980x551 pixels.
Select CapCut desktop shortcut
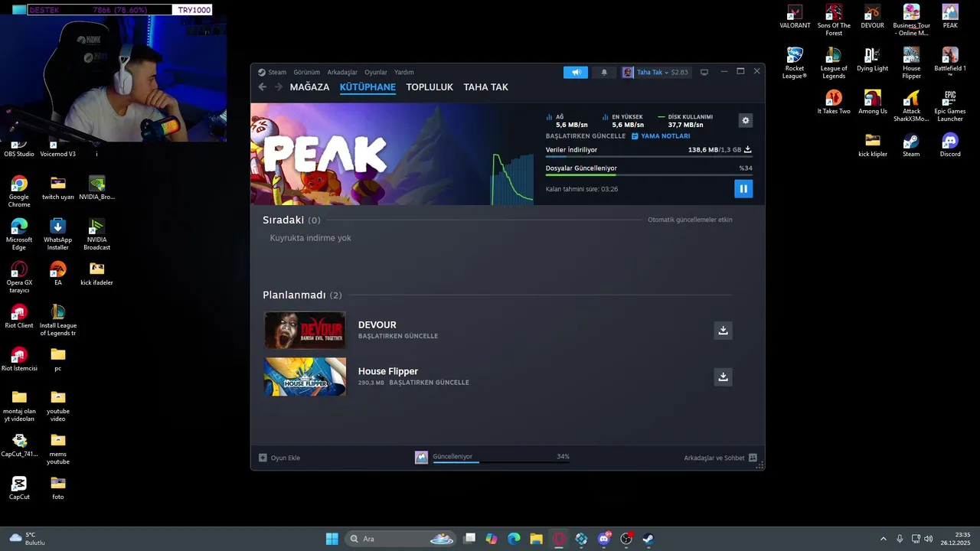coord(19,488)
